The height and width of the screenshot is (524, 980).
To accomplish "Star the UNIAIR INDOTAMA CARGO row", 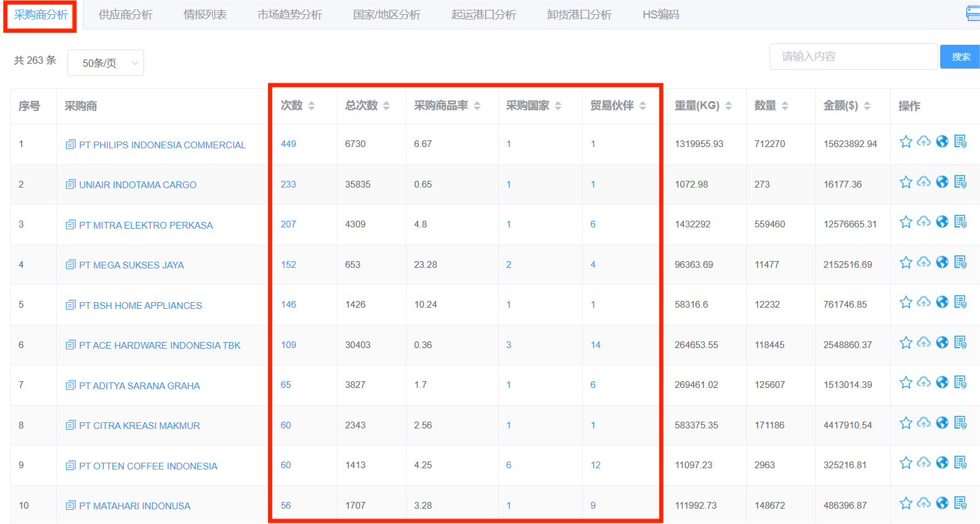I will pyautogui.click(x=906, y=182).
